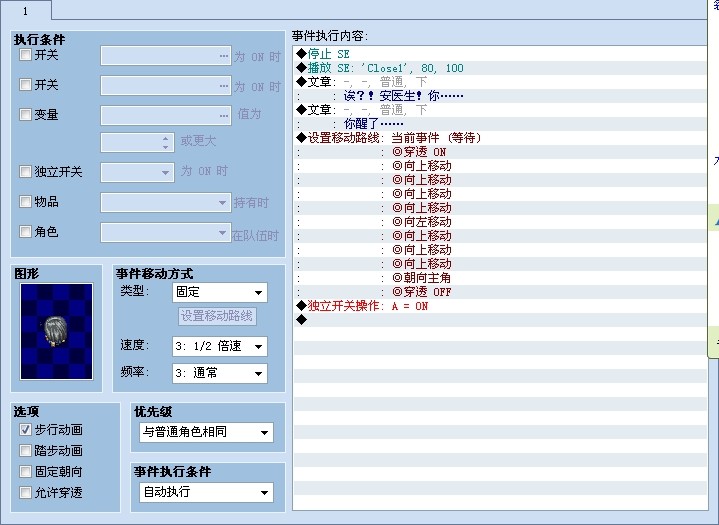Click the event character graphic thumbnail
Screen dimensions: 719x525
coord(56,332)
